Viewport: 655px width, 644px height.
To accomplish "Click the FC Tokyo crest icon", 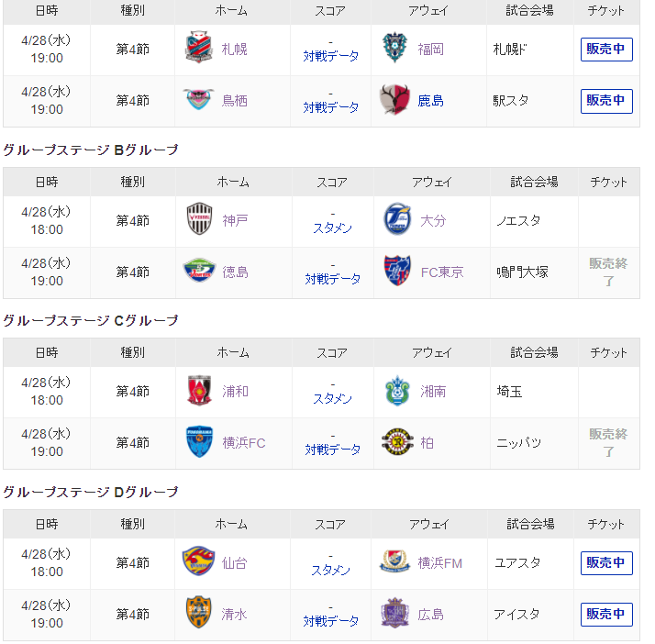I will [397, 271].
